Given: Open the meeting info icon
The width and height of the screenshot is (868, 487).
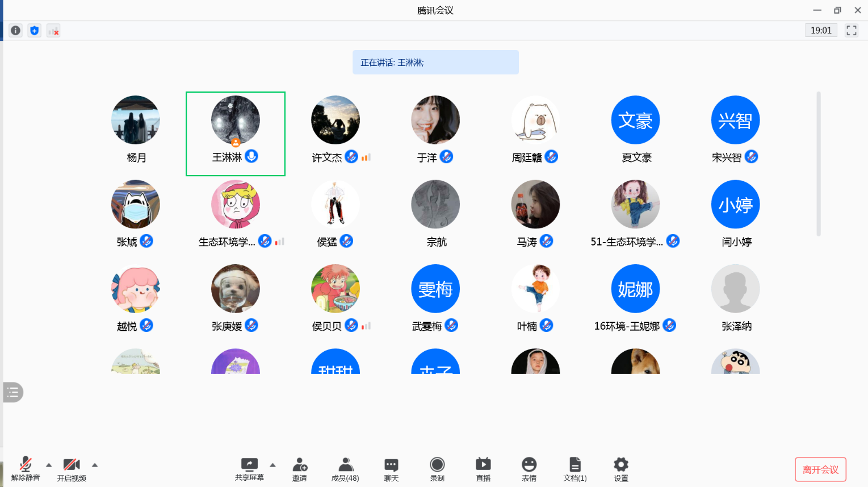Looking at the screenshot, I should pyautogui.click(x=16, y=31).
